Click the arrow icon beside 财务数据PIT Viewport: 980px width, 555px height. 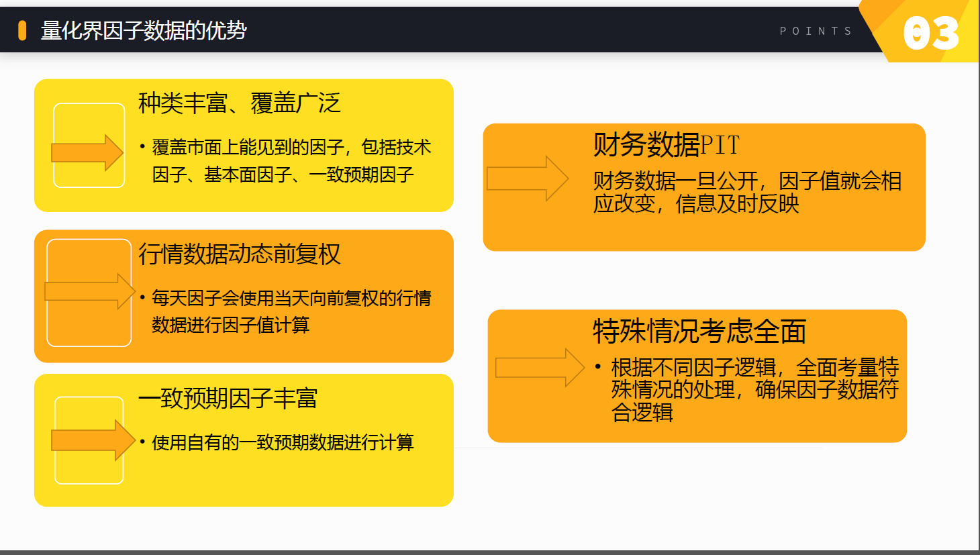tap(528, 179)
